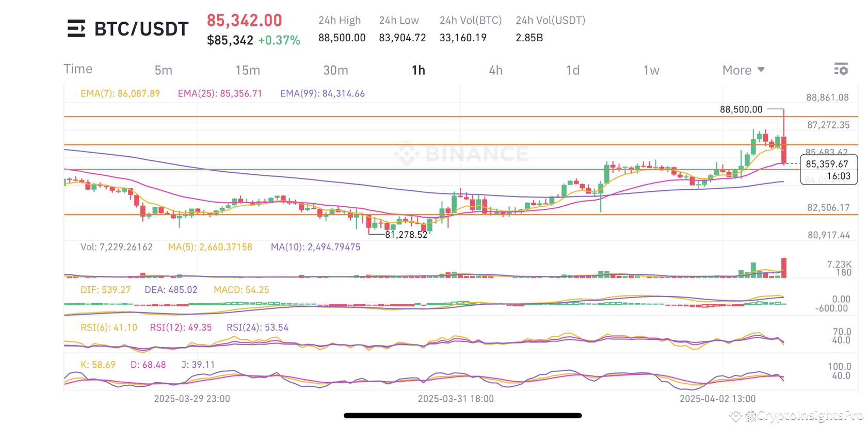Image resolution: width=868 pixels, height=427 pixels.
Task: Click the 85,342.00 last price
Action: point(245,21)
